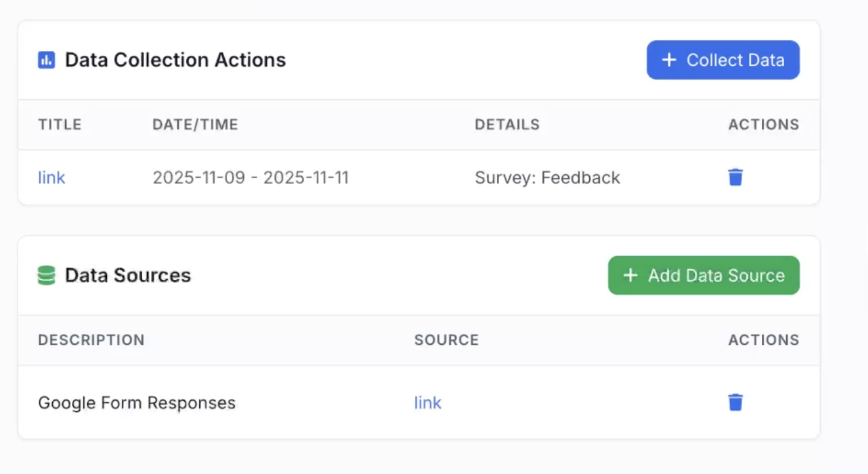Select the 2025-11-09 - 2025-11-11 date range

coord(250,178)
